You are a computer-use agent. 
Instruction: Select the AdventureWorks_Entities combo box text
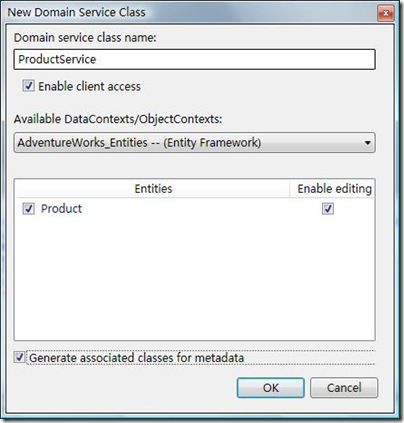pyautogui.click(x=139, y=143)
